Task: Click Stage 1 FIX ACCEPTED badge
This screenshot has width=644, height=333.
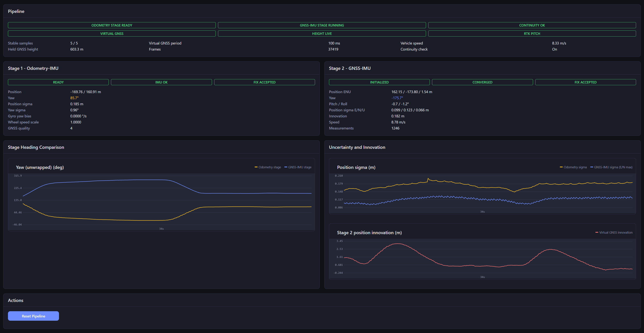Action: (265, 82)
